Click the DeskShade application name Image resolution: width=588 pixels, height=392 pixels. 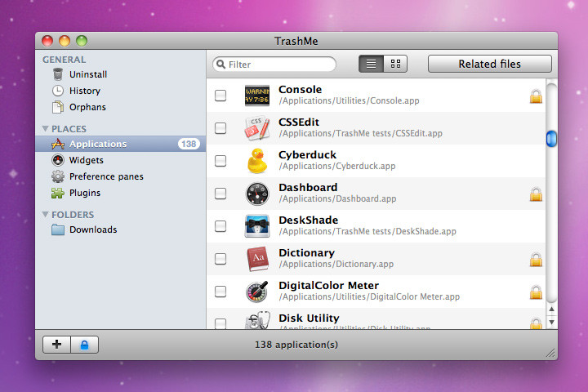308,220
